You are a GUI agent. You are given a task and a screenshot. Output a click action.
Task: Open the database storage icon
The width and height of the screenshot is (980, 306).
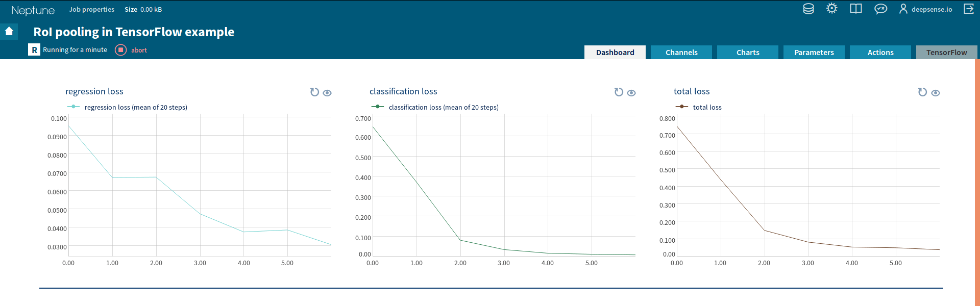tap(808, 9)
